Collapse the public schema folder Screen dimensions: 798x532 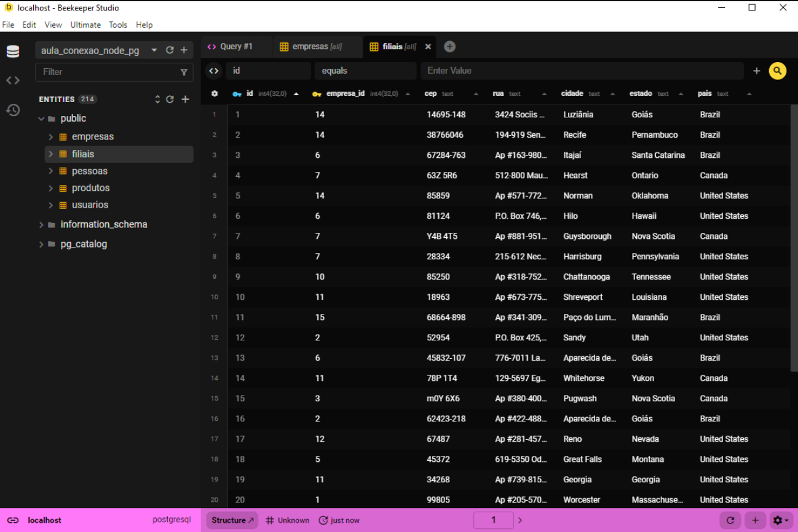pos(41,119)
